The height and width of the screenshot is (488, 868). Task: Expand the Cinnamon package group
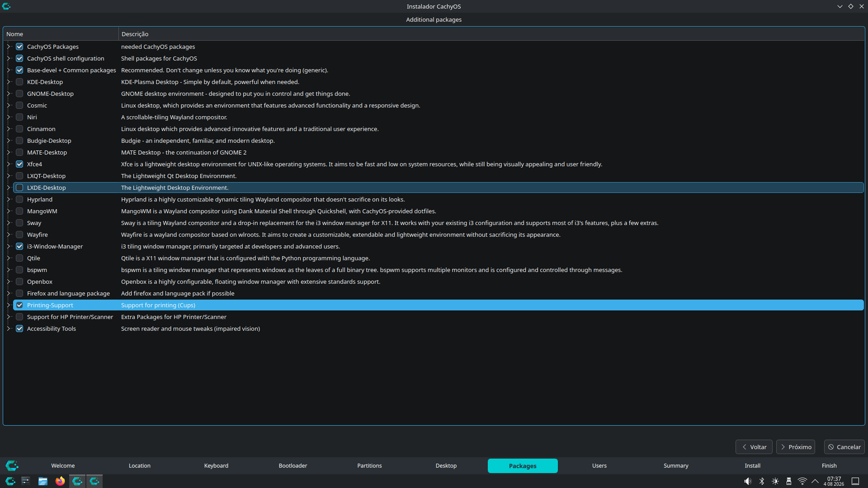[x=9, y=129]
